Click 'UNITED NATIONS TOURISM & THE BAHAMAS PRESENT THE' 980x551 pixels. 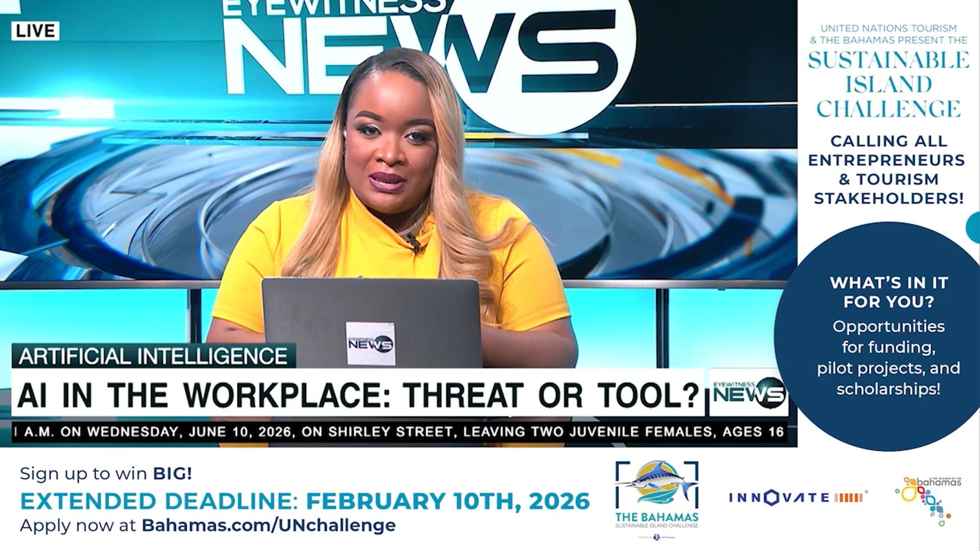click(x=888, y=34)
